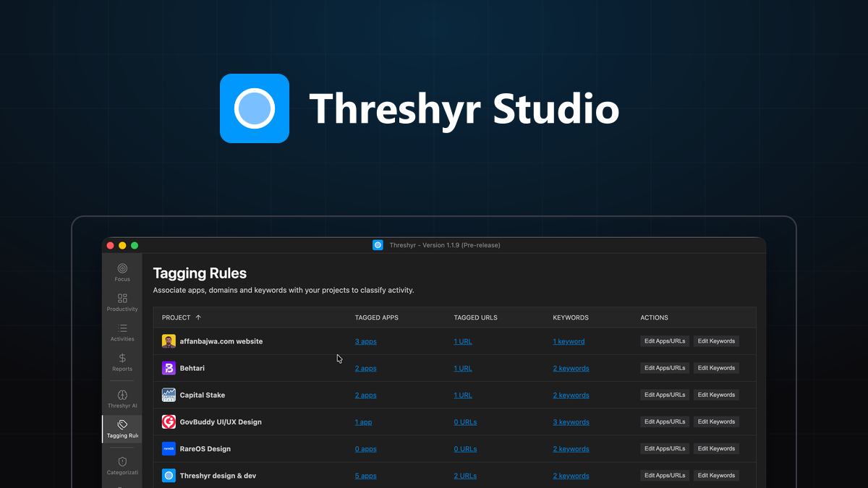Edit Apps/URLs for Capital Stake
This screenshot has width=868, height=488.
pyautogui.click(x=665, y=395)
